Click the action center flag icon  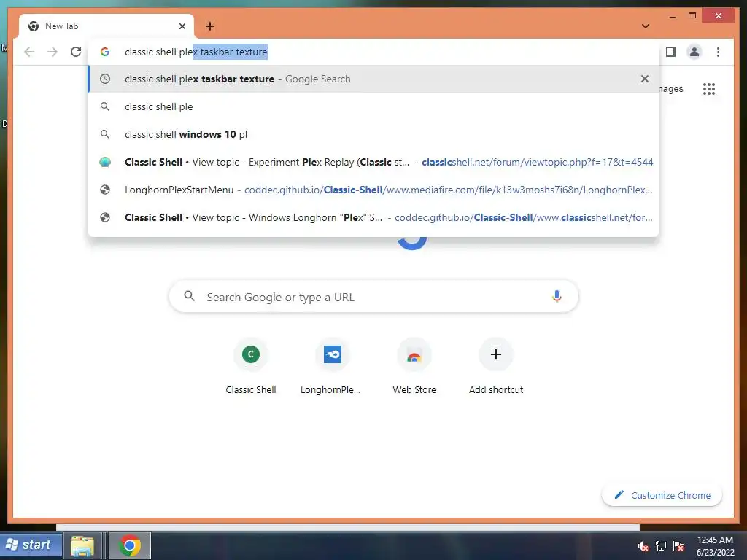tap(678, 546)
